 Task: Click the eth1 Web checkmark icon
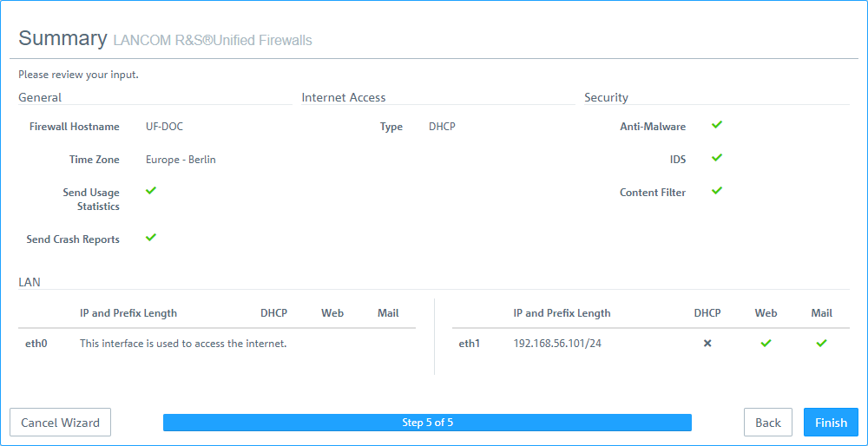tap(766, 344)
